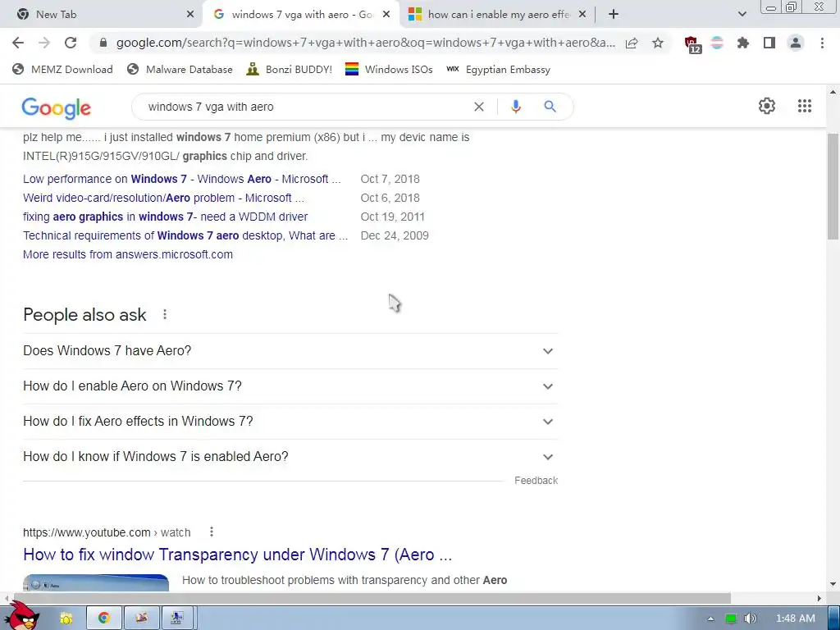
Task: Open Technical requirements of Windows 7 aero link
Action: pyautogui.click(x=185, y=235)
